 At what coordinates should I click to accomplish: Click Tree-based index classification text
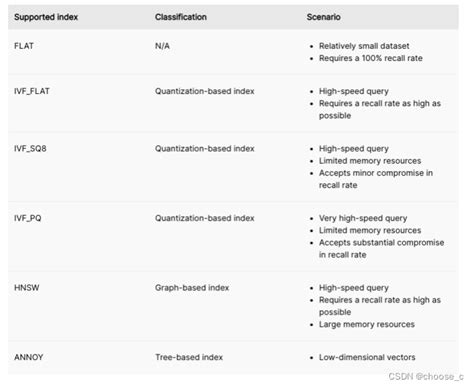pyautogui.click(x=189, y=357)
